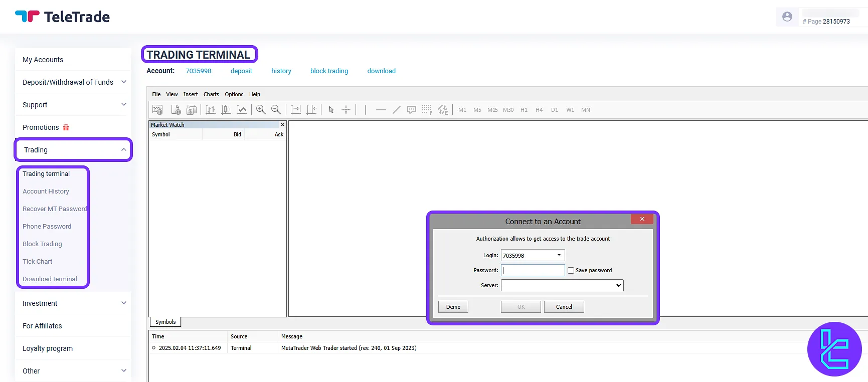The width and height of the screenshot is (868, 382).
Task: Close the Connect to an Account dialog
Action: coord(642,219)
